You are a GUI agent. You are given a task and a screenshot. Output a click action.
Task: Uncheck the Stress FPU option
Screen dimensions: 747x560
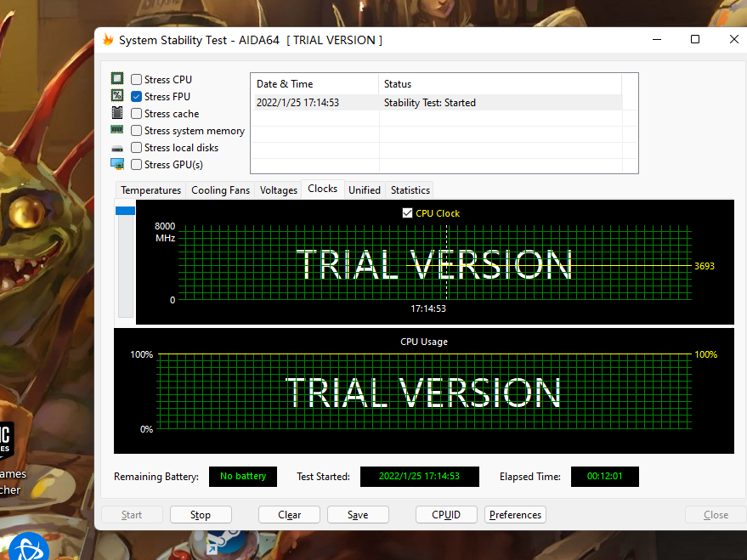tap(136, 97)
